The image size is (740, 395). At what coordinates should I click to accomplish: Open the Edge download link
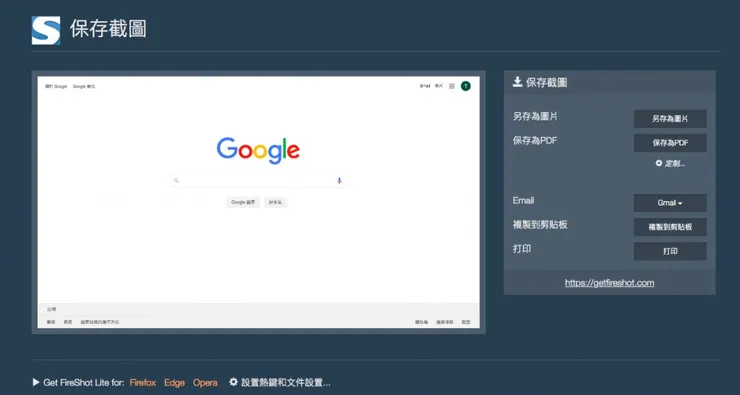pyautogui.click(x=174, y=383)
